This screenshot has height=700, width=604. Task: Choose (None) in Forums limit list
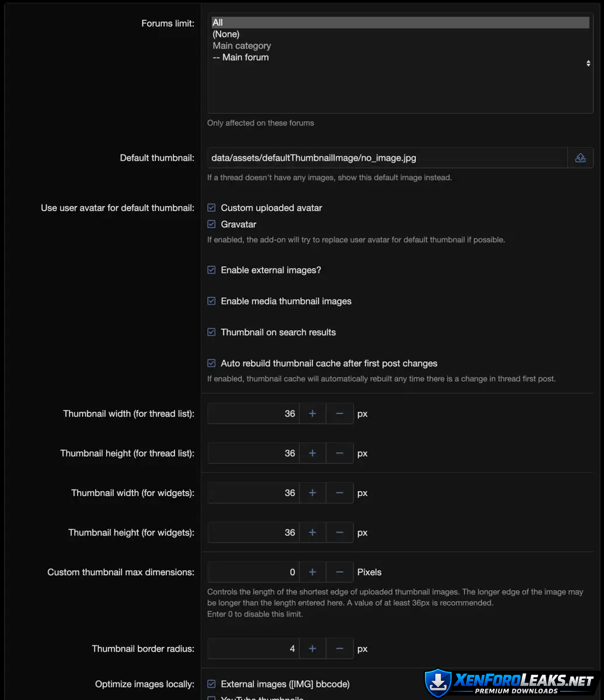click(226, 34)
